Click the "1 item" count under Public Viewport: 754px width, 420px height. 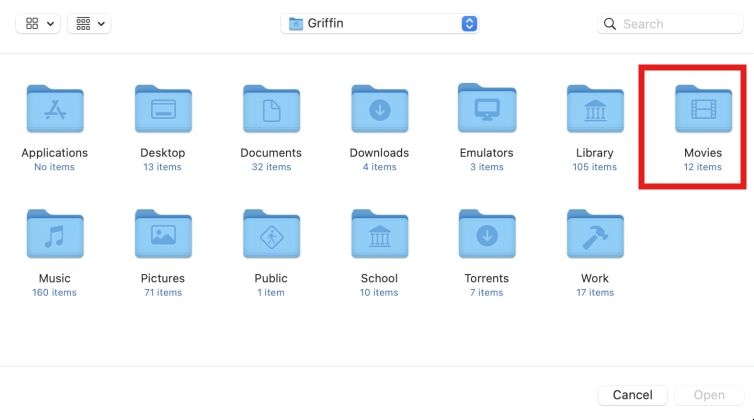271,293
